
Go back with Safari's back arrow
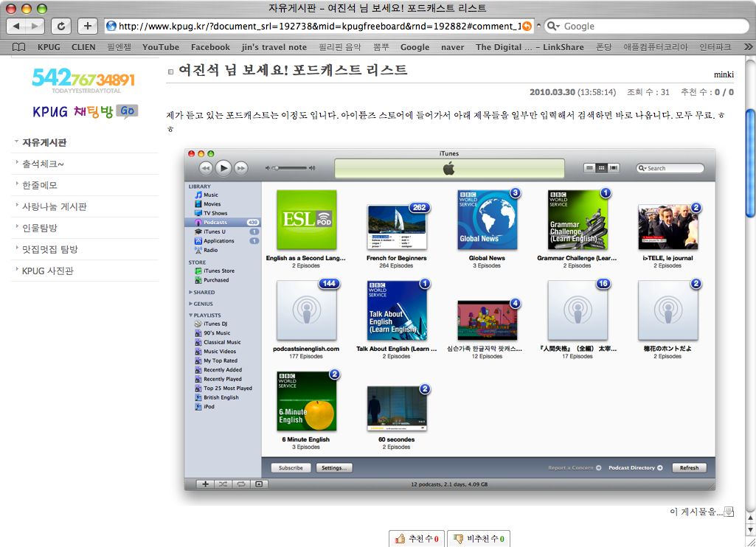click(16, 26)
